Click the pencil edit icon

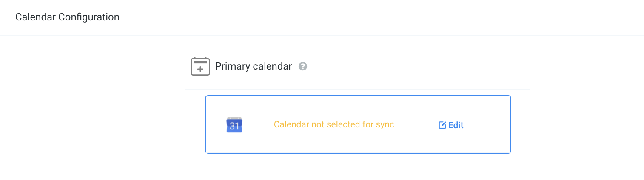[442, 125]
